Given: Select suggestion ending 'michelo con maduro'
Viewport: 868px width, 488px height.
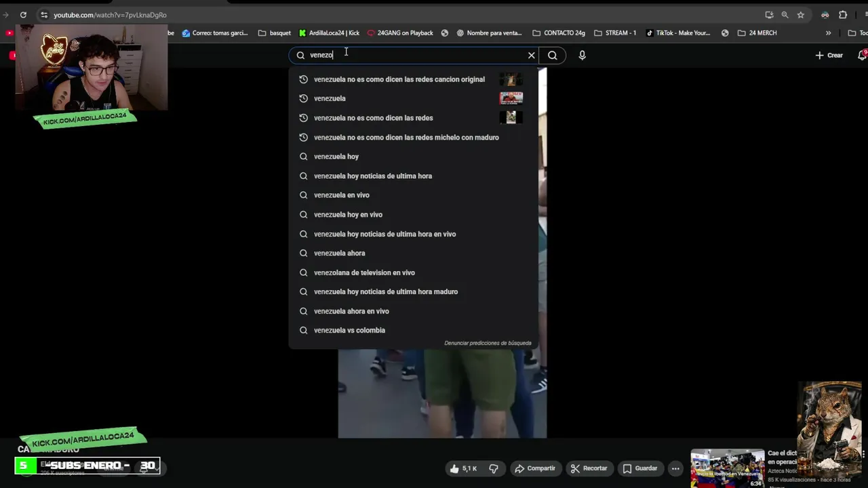Looking at the screenshot, I should pos(413,137).
